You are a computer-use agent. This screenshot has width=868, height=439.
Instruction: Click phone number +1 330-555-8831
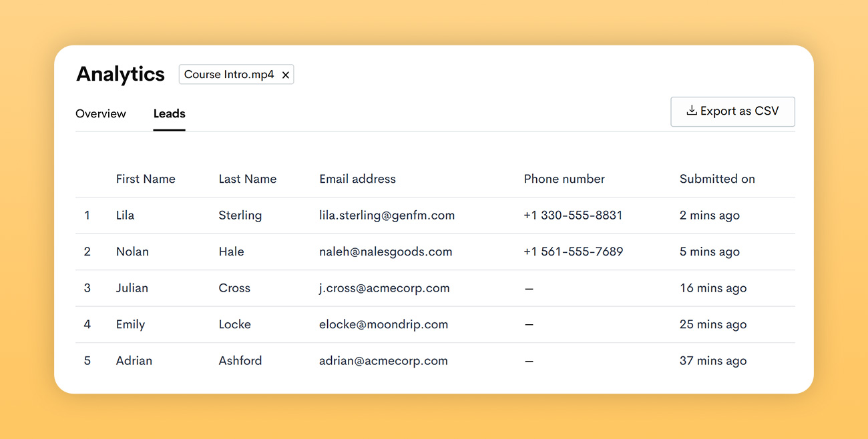(573, 215)
